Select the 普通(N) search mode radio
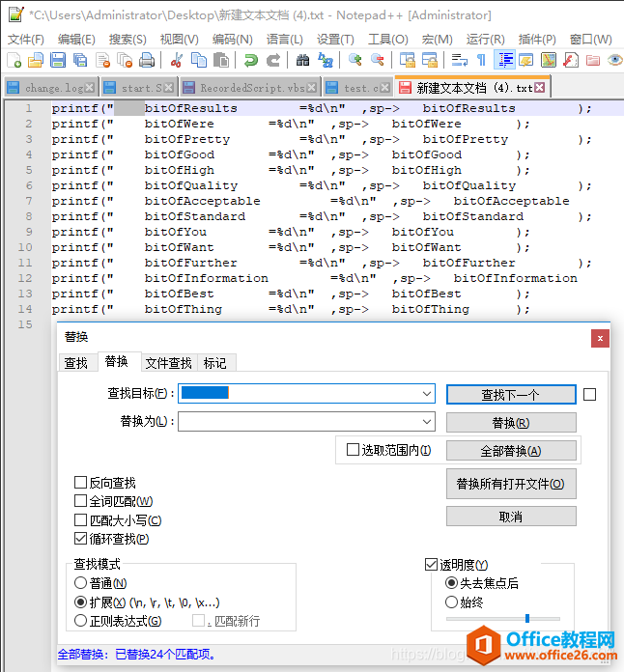The height and width of the screenshot is (672, 624). [80, 583]
